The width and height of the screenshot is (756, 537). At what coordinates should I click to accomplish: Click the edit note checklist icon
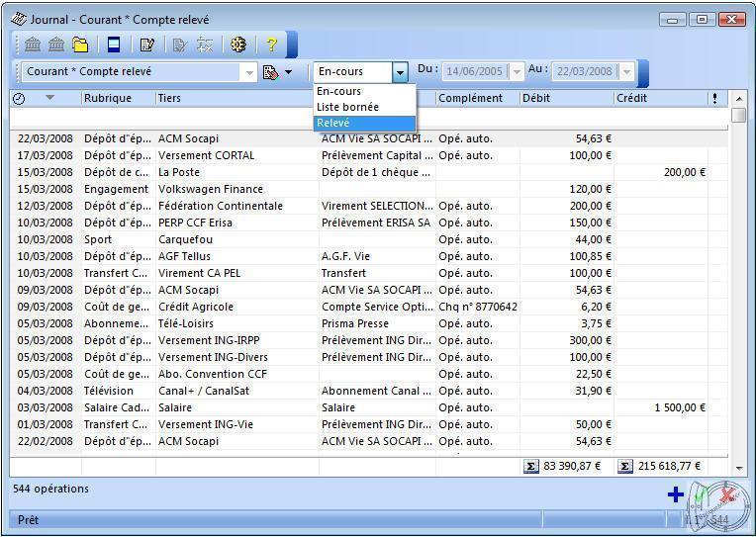(147, 45)
